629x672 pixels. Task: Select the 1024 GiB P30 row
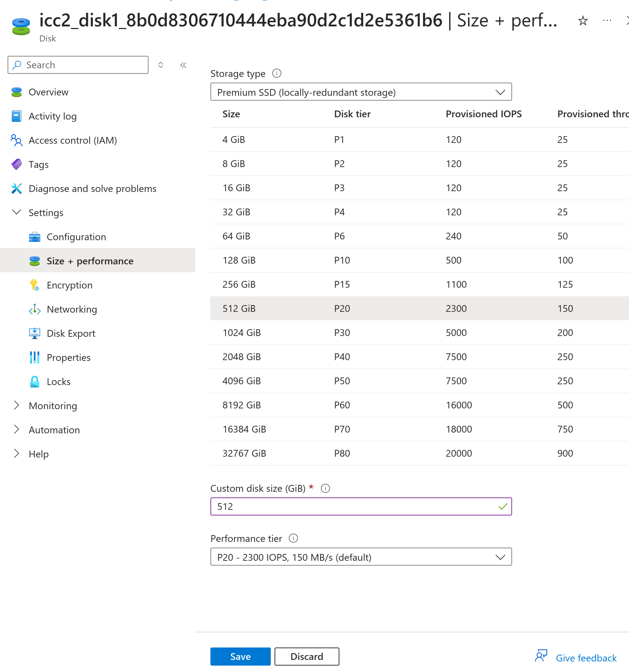point(420,333)
